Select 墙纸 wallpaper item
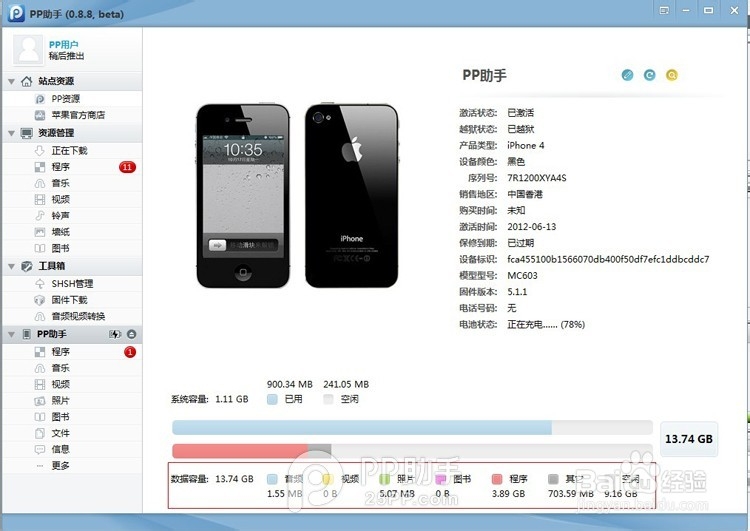 pos(72,232)
